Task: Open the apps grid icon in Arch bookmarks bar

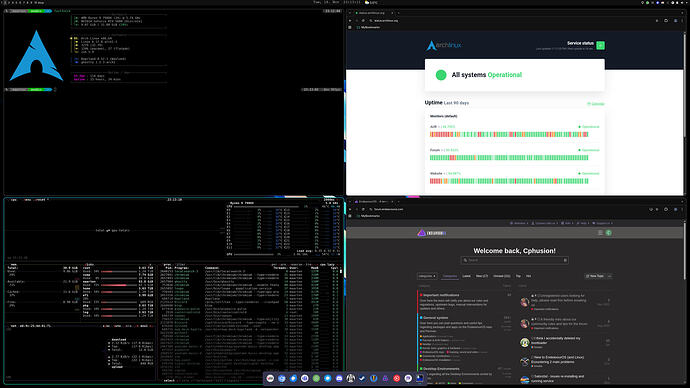Action: click(350, 27)
